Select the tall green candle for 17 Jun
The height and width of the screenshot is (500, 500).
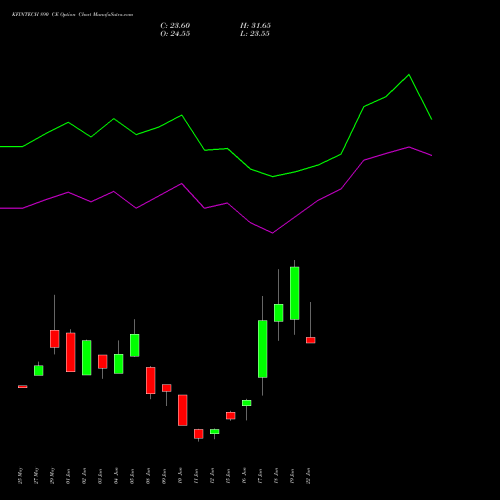(x=263, y=349)
